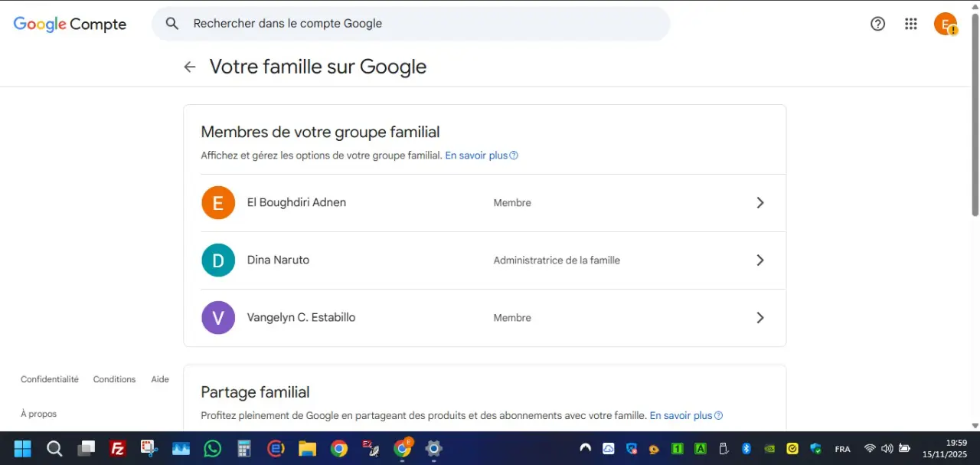The height and width of the screenshot is (465, 980).
Task: Expand Dina Naruto's details chevron
Action: (x=760, y=260)
